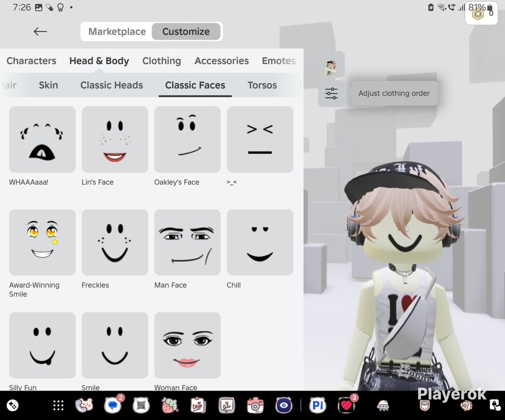The image size is (505, 420).
Task: Click the Chill label text
Action: click(x=233, y=285)
